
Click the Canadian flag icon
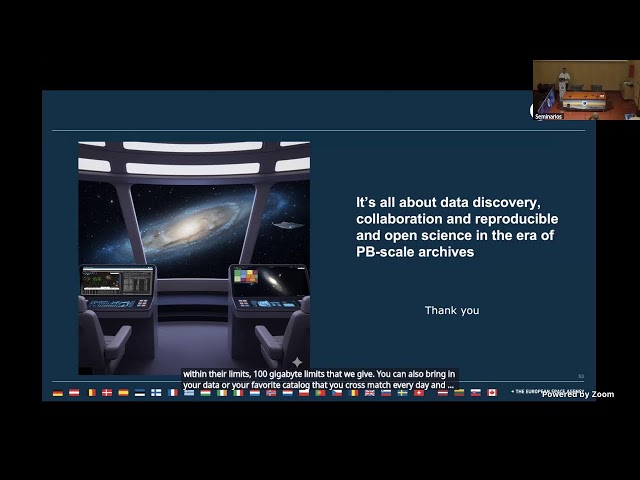pyautogui.click(x=492, y=393)
